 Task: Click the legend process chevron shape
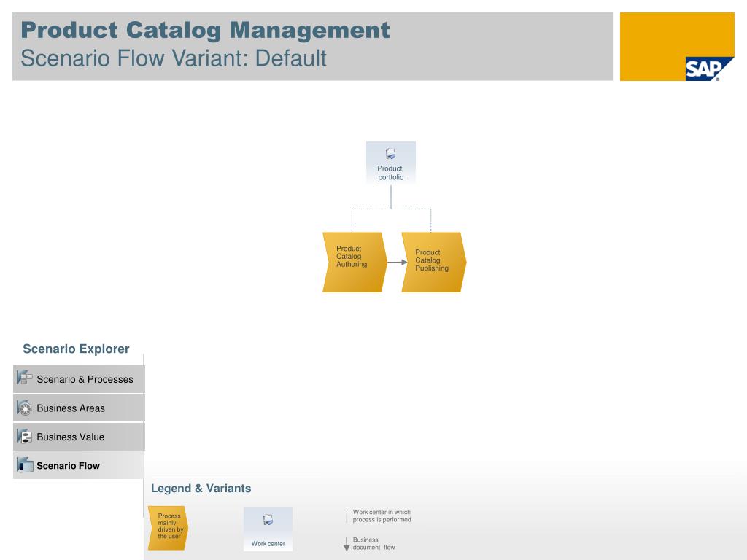tap(168, 528)
